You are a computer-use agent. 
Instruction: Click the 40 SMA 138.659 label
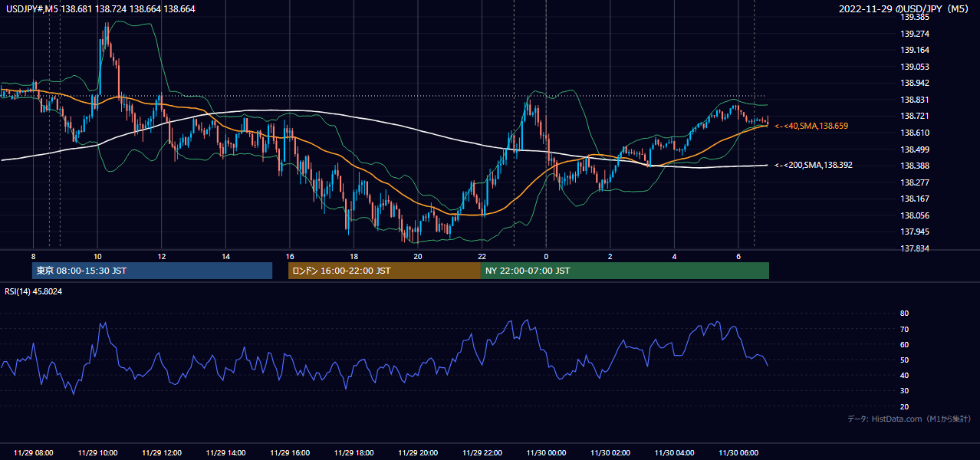pyautogui.click(x=811, y=126)
